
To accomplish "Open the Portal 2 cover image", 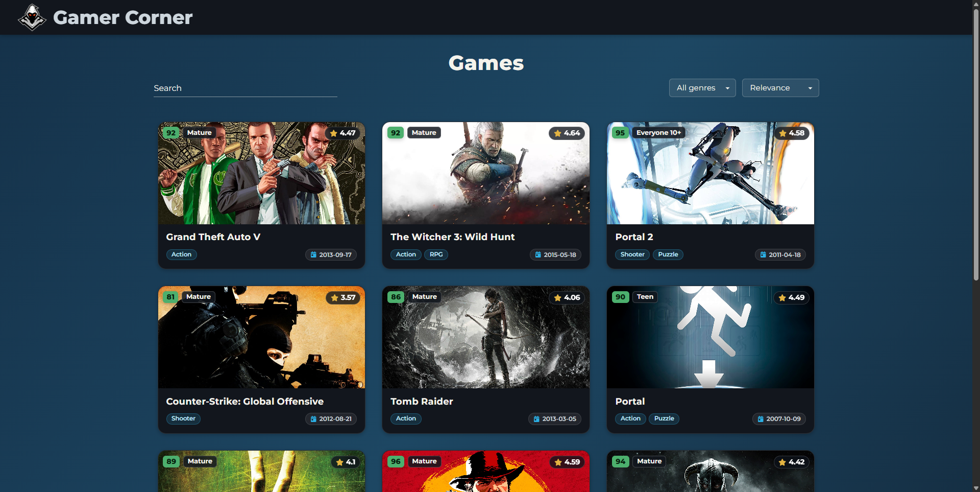I will (x=710, y=173).
